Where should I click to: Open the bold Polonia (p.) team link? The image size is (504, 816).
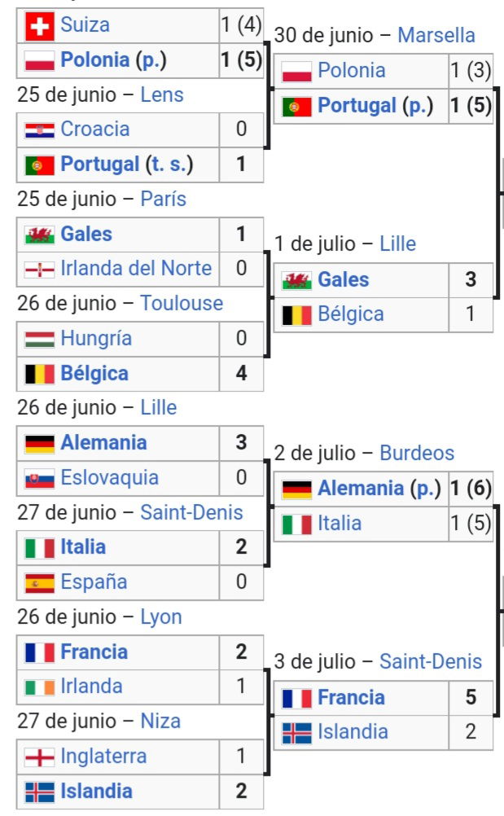[113, 60]
